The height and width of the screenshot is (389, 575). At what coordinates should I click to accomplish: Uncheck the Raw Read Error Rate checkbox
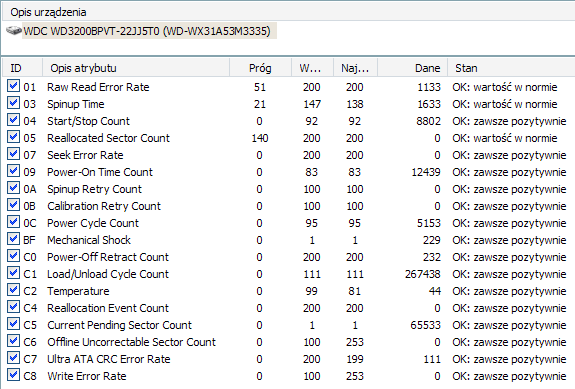point(13,86)
